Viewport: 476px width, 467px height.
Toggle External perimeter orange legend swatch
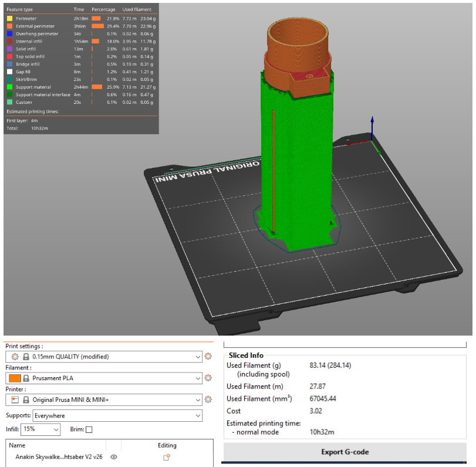[x=10, y=26]
